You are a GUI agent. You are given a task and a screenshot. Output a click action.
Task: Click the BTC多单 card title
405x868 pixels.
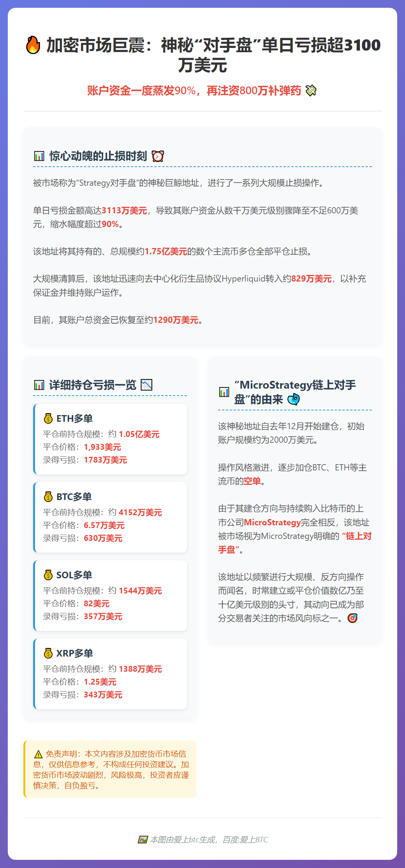[x=74, y=497]
